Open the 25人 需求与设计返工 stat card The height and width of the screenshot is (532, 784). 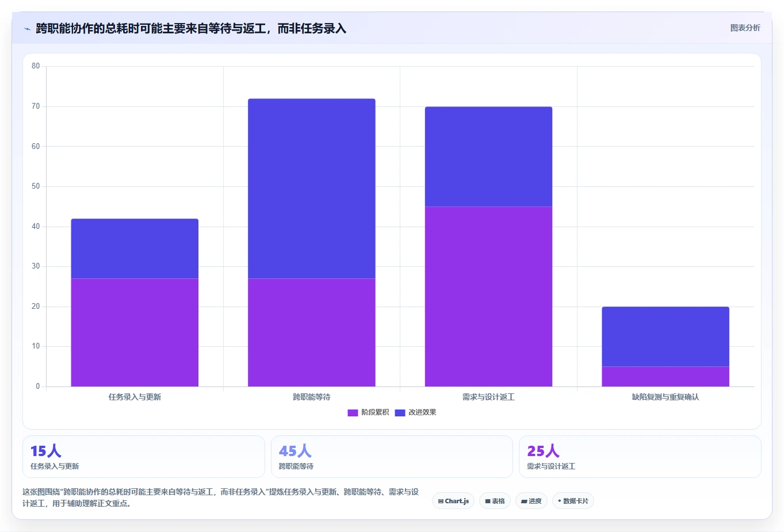click(640, 457)
